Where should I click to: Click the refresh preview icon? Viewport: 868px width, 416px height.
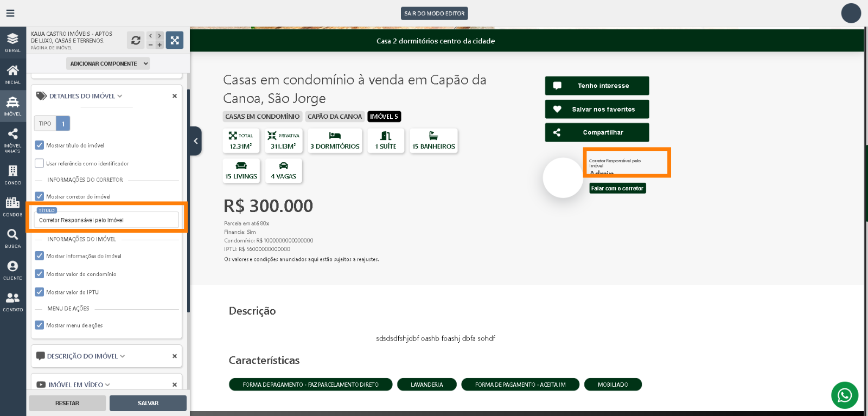click(136, 40)
